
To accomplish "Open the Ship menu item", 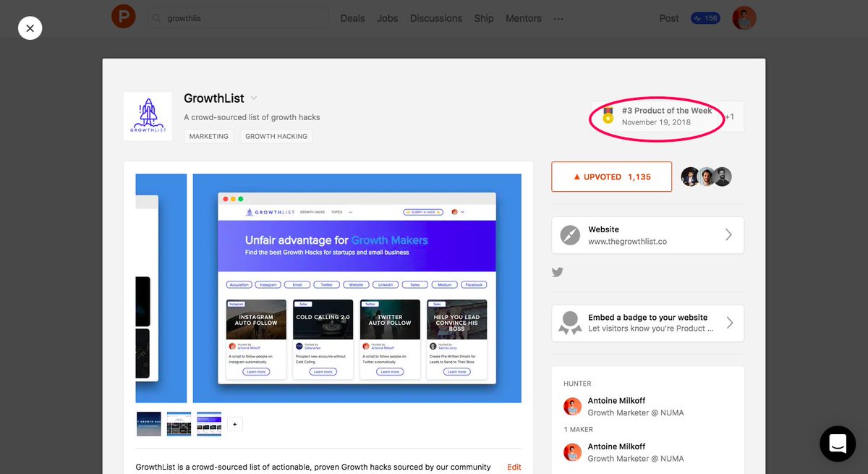I will [484, 18].
